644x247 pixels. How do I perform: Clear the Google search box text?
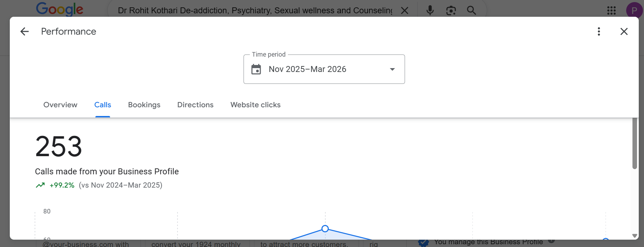405,10
